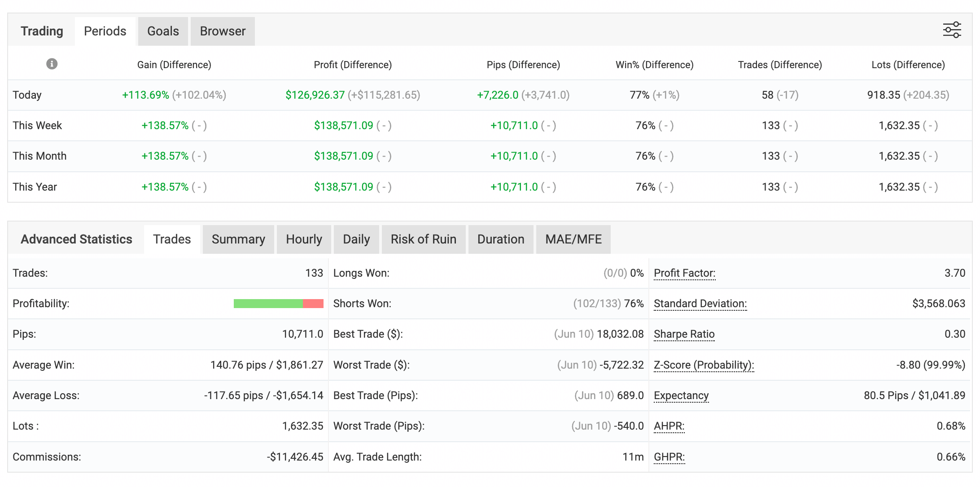Viewport: 980px width, 487px height.
Task: Click the green-red Profitability bar
Action: pyautogui.click(x=278, y=304)
